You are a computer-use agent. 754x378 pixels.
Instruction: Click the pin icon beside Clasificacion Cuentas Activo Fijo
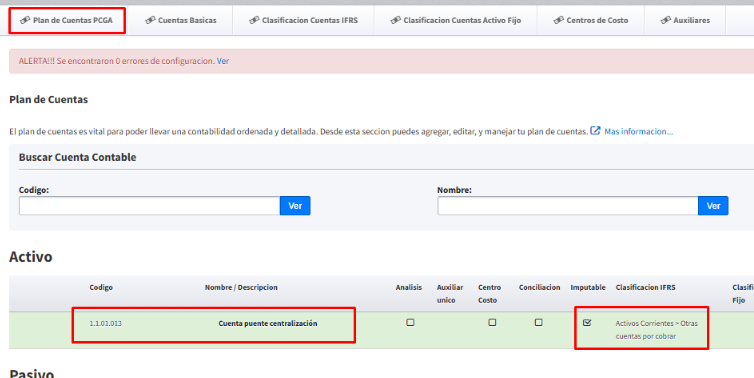pos(396,20)
